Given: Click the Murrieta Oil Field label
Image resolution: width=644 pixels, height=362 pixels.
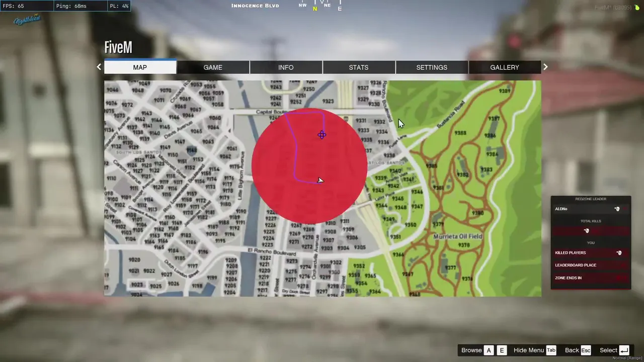Looking at the screenshot, I should pyautogui.click(x=458, y=236).
